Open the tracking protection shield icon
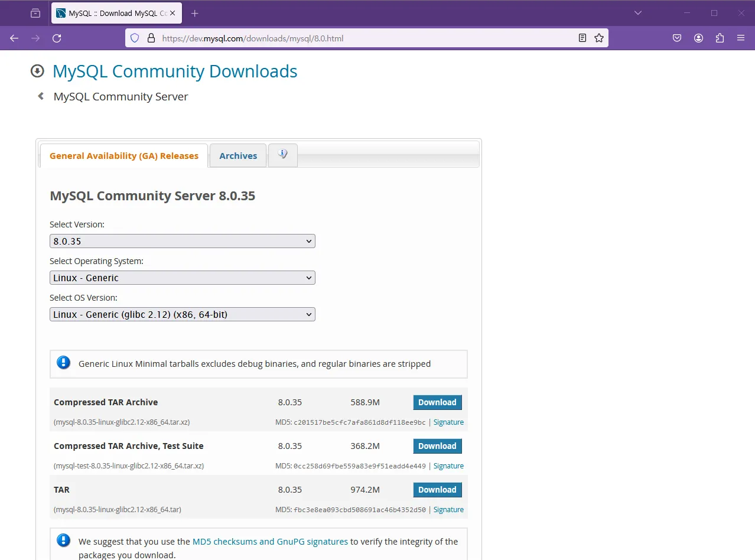This screenshot has height=560, width=755. point(135,38)
